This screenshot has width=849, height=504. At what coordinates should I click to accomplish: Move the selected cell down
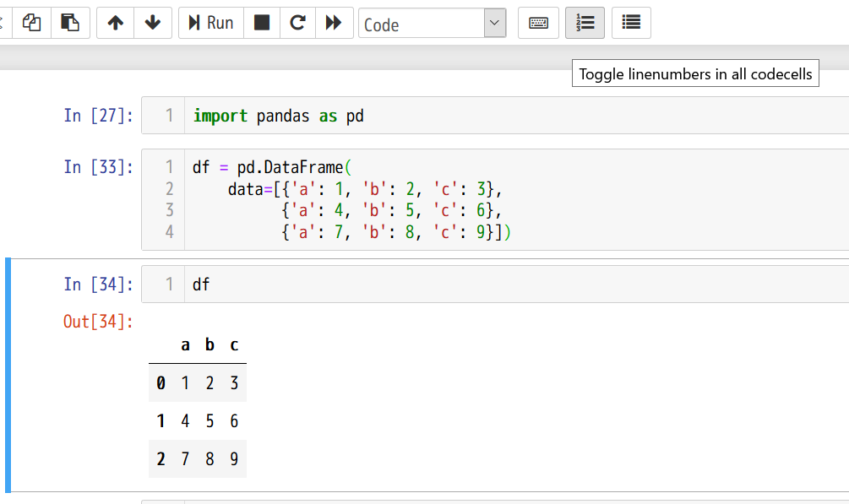click(153, 23)
